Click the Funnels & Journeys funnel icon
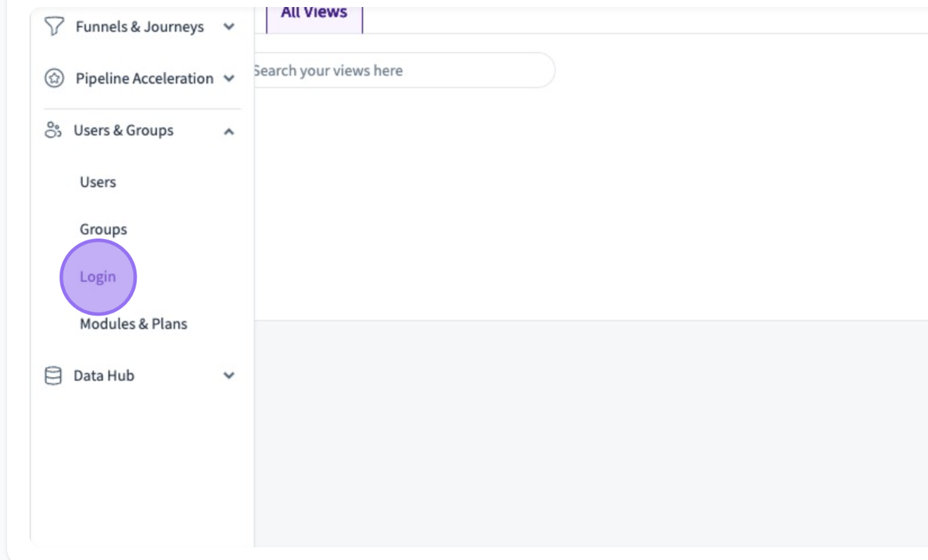 click(54, 27)
